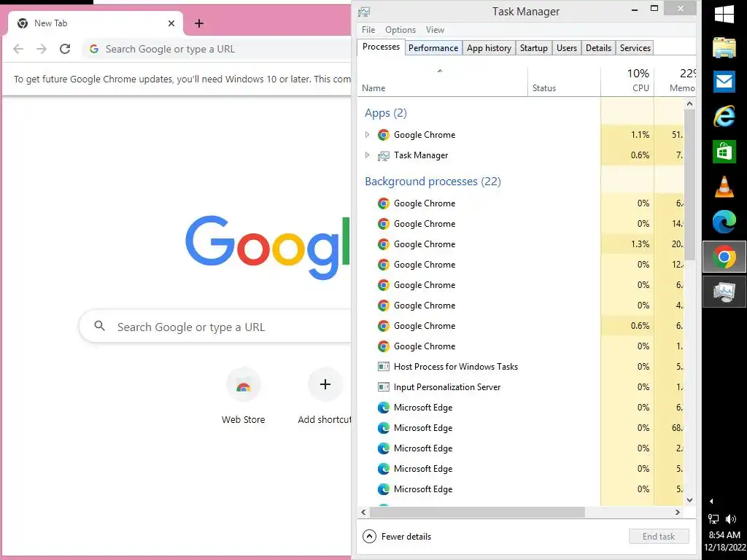Sort by the Memory column header
This screenshot has width=747, height=560.
tap(675, 82)
